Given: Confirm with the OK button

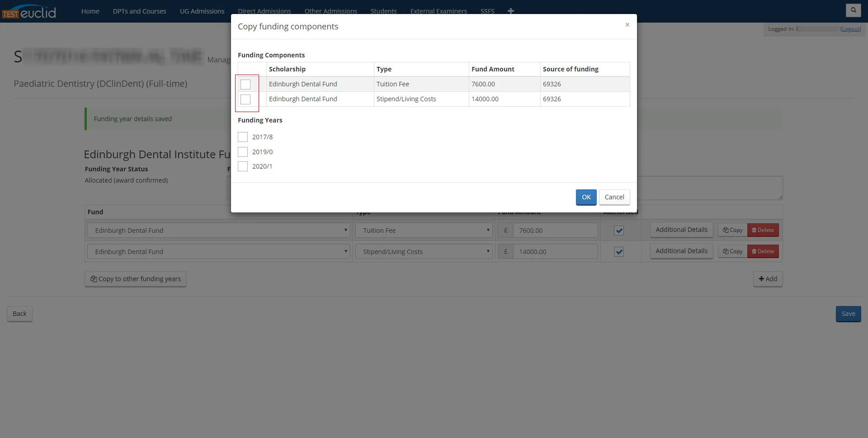Looking at the screenshot, I should 586,197.
